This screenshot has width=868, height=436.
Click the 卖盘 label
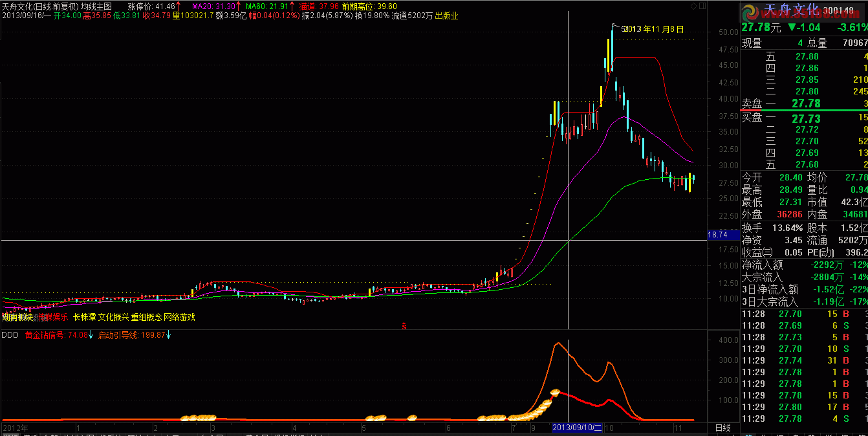tap(753, 104)
